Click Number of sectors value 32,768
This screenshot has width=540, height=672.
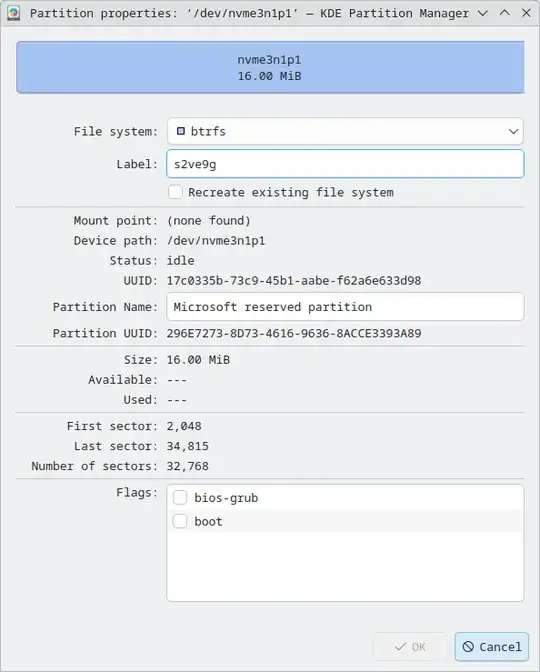tap(187, 466)
